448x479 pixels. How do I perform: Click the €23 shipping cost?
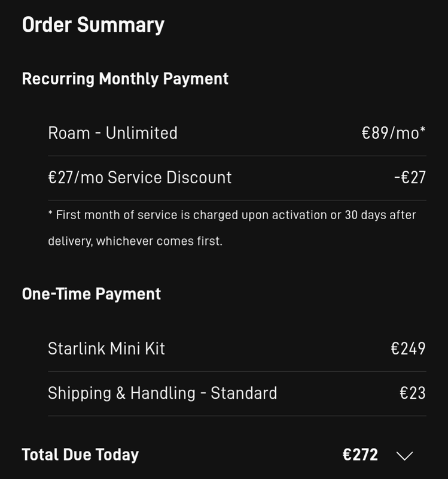pos(413,393)
